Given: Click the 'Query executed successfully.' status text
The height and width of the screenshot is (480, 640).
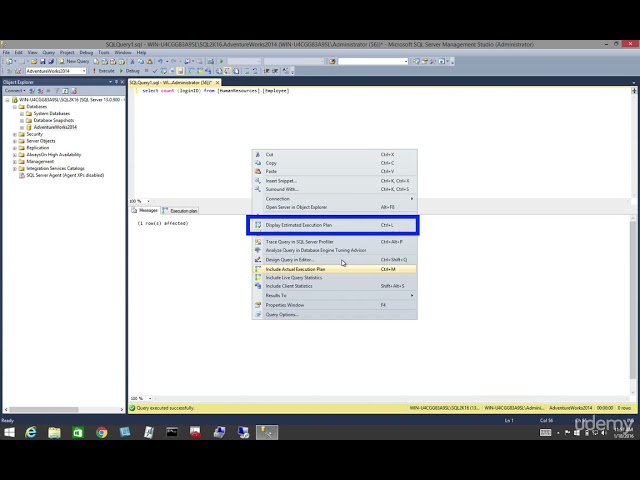Looking at the screenshot, I should 165,408.
